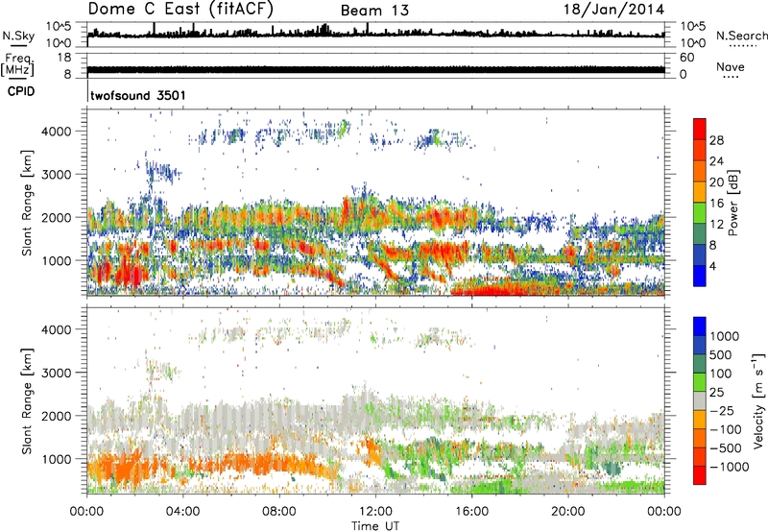Click the 'CPID' label

tap(21, 91)
